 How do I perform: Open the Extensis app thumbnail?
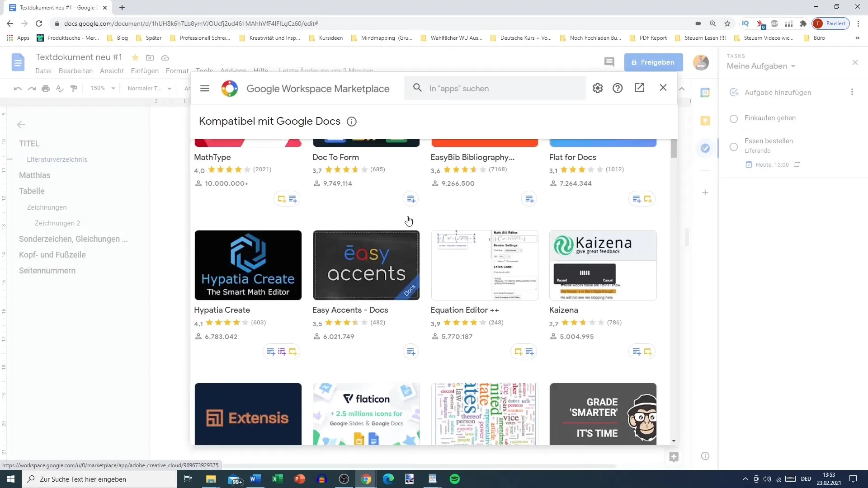click(248, 414)
